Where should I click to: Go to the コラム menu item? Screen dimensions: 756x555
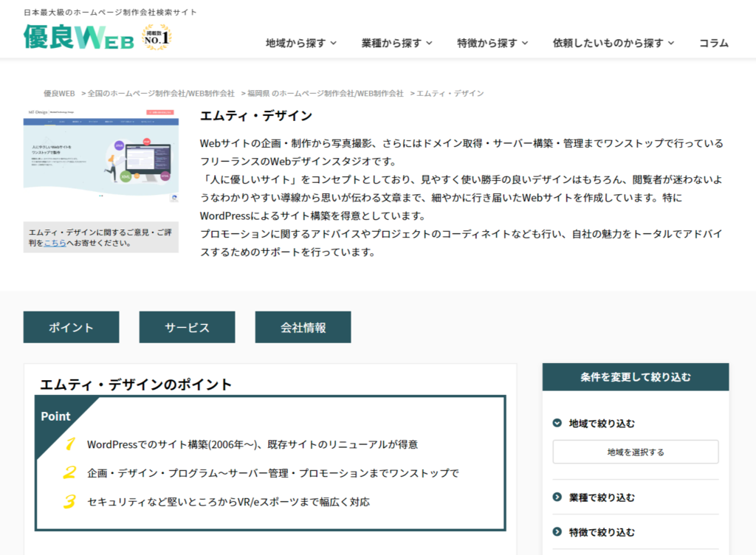pos(714,43)
